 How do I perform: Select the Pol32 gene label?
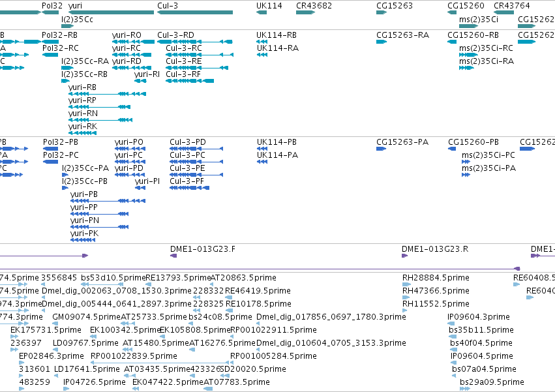(x=52, y=6)
